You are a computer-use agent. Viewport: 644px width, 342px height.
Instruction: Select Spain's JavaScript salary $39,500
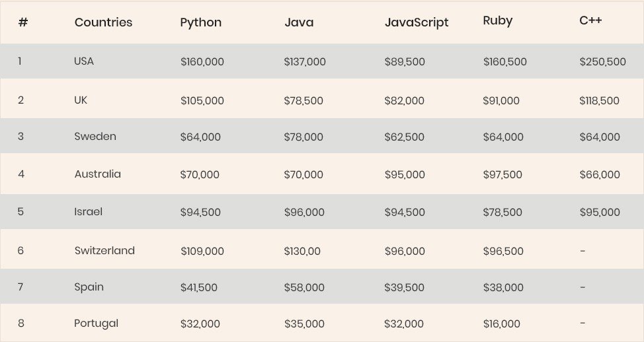pos(404,287)
